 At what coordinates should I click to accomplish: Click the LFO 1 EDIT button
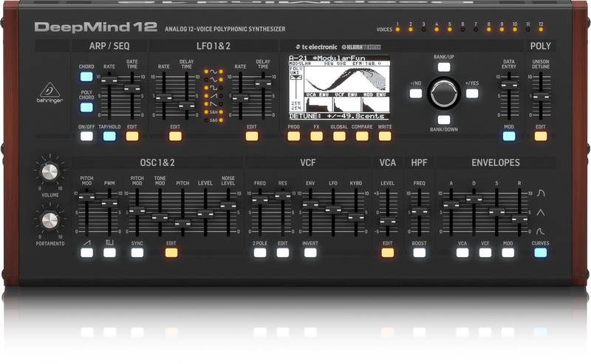(175, 136)
